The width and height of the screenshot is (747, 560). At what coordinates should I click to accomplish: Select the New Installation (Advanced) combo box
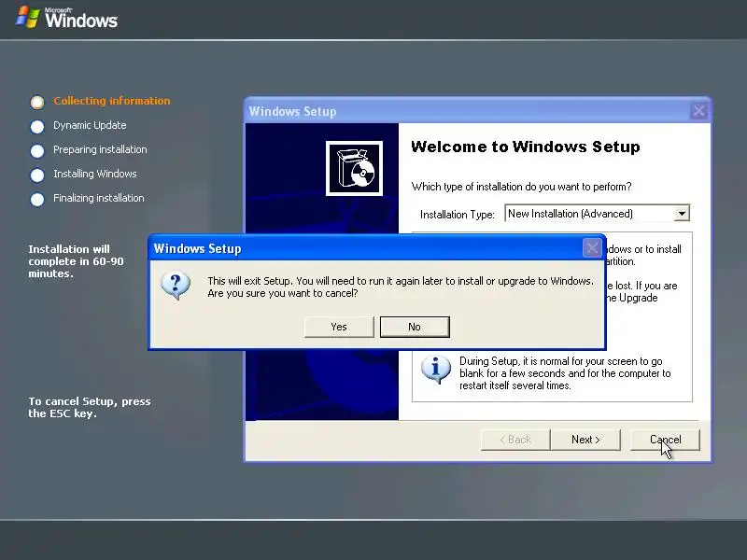coord(597,214)
